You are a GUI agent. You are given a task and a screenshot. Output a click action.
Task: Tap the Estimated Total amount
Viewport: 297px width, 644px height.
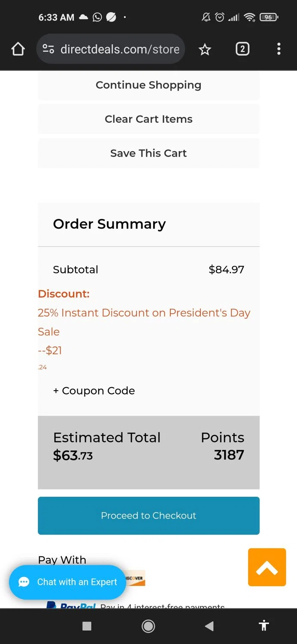coord(73,456)
